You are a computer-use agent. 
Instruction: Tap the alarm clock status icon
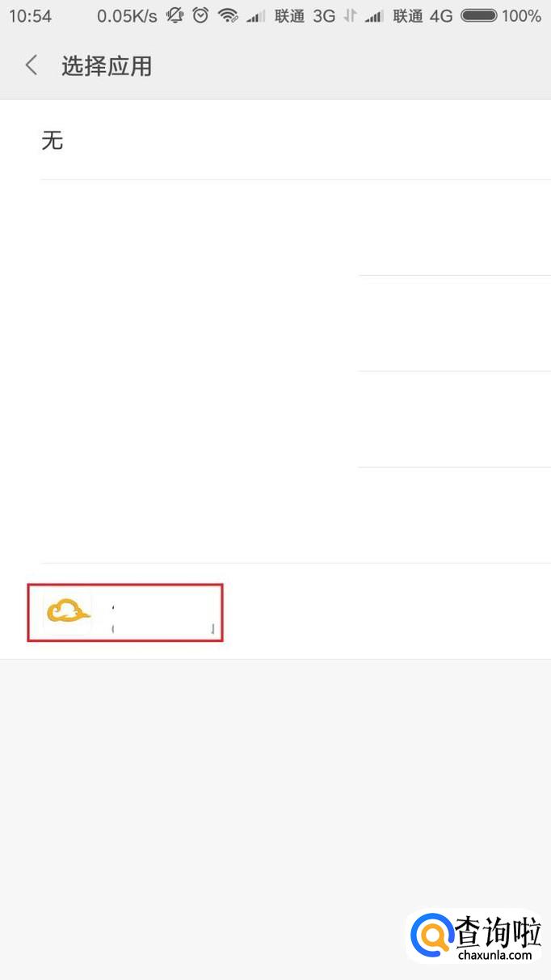pos(201,15)
